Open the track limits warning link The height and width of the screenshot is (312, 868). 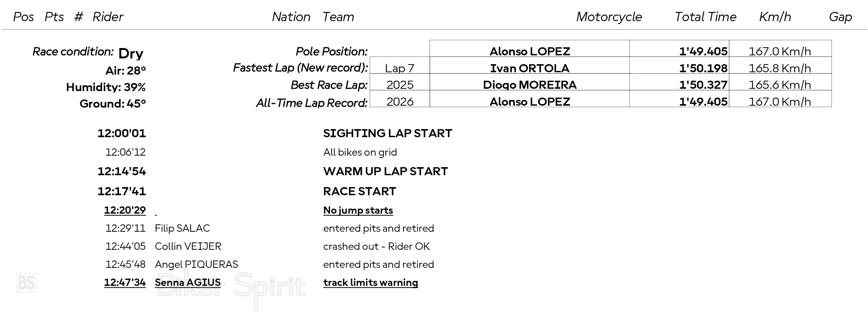pos(370,282)
